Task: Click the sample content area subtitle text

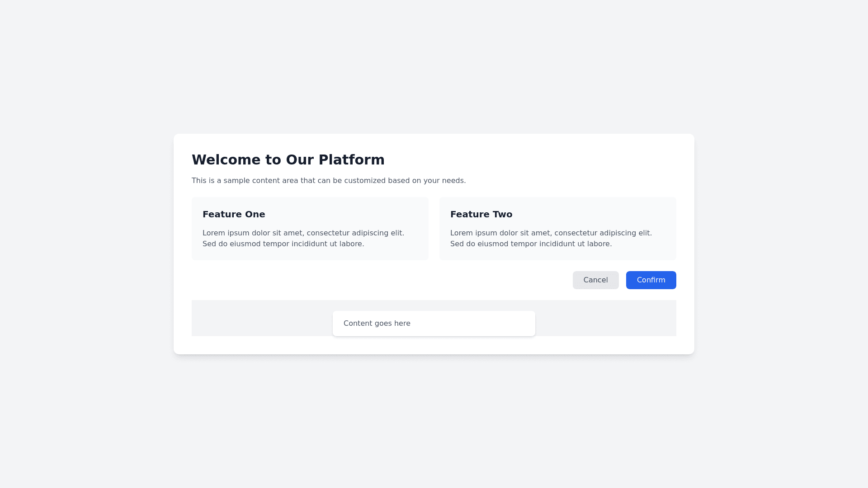Action: click(329, 181)
